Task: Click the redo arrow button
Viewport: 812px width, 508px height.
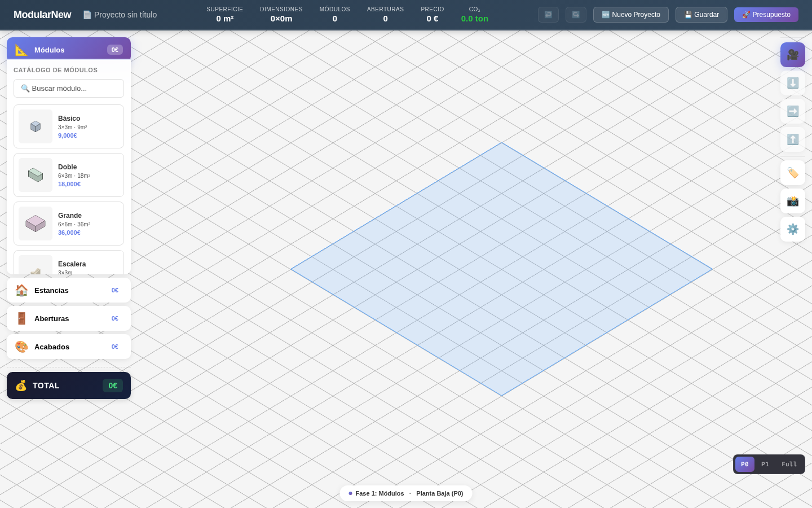Action: 576,15
